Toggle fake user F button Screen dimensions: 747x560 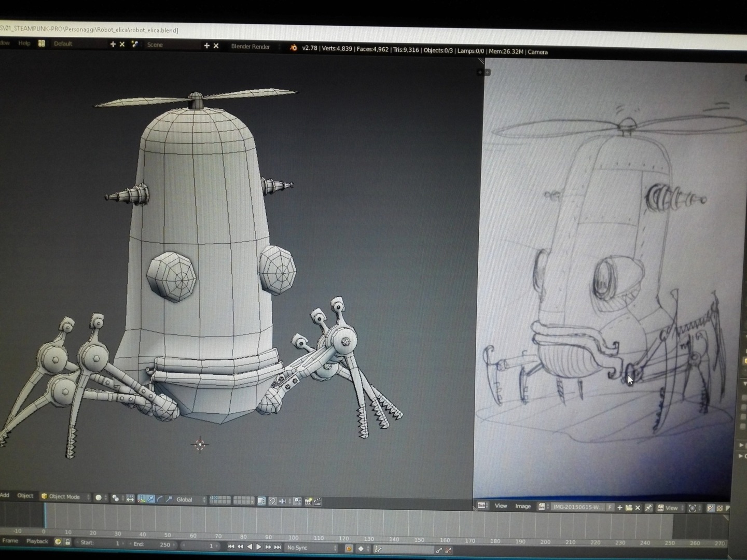[610, 508]
